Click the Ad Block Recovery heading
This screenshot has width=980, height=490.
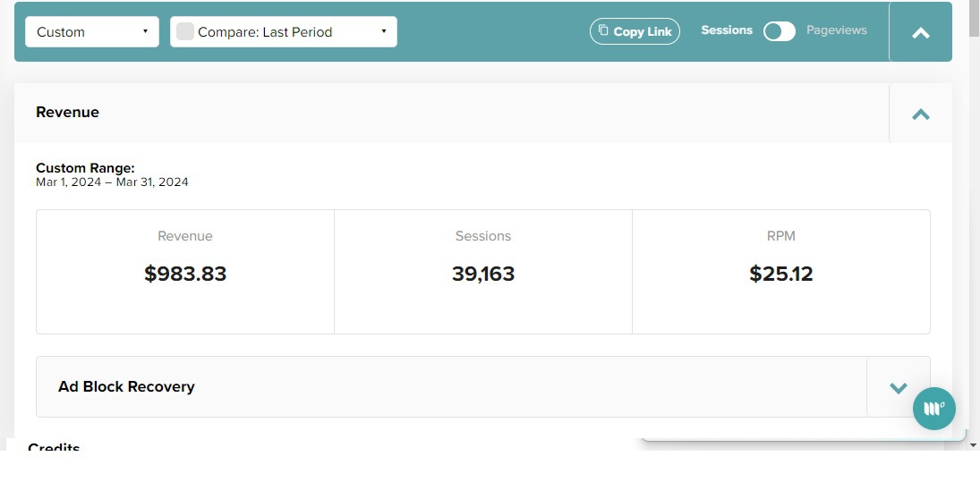[126, 386]
